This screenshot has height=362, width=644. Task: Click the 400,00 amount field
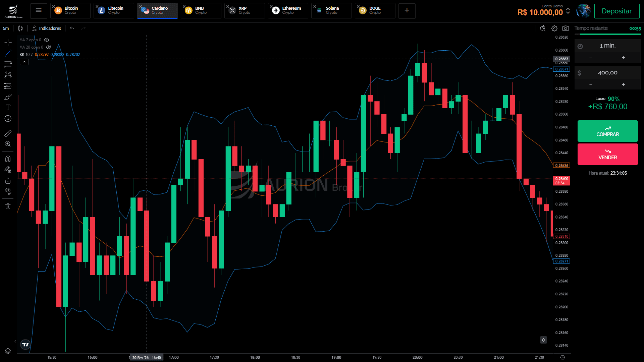click(x=607, y=73)
